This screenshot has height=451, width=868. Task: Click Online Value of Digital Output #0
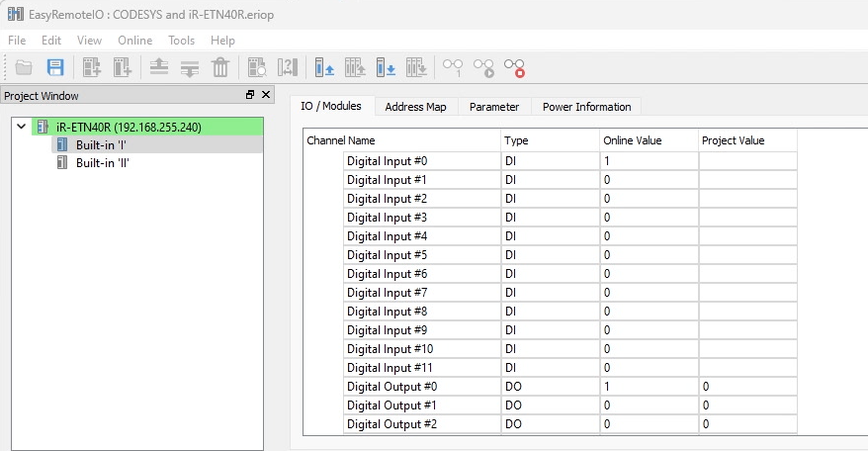tap(649, 387)
